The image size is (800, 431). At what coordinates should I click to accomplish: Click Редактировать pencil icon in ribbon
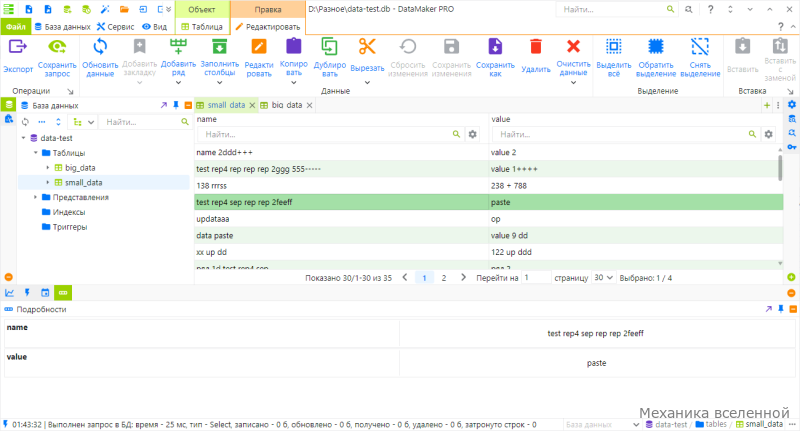point(259,47)
